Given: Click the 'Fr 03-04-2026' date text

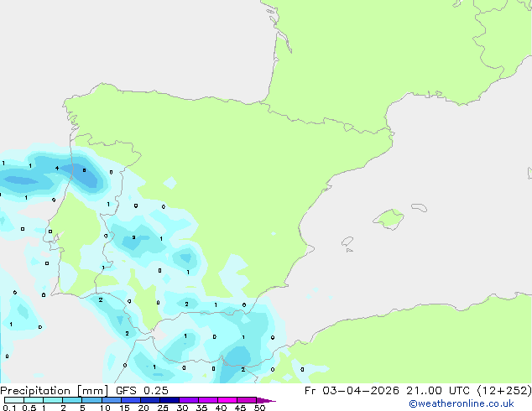Looking at the screenshot, I should (352, 391).
